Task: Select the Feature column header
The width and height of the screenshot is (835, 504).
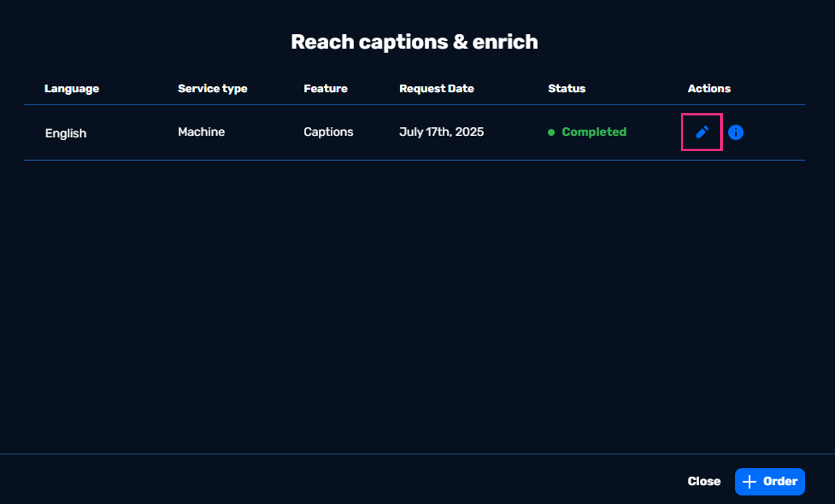Action: pos(325,89)
